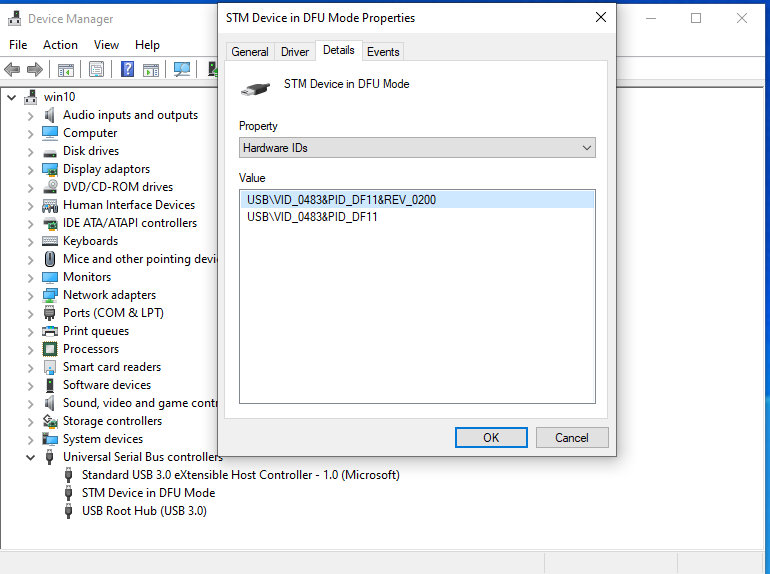Open the Action menu
Screen dimensions: 770x574
(60, 45)
